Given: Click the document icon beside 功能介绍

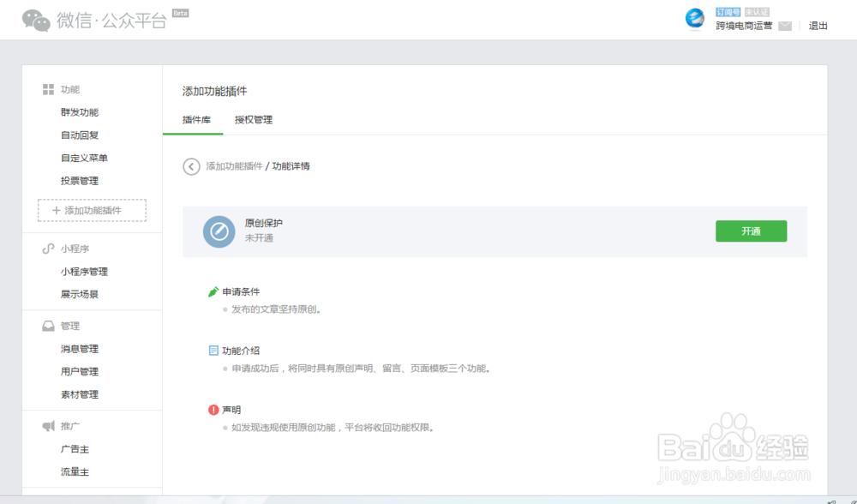Looking at the screenshot, I should [215, 349].
